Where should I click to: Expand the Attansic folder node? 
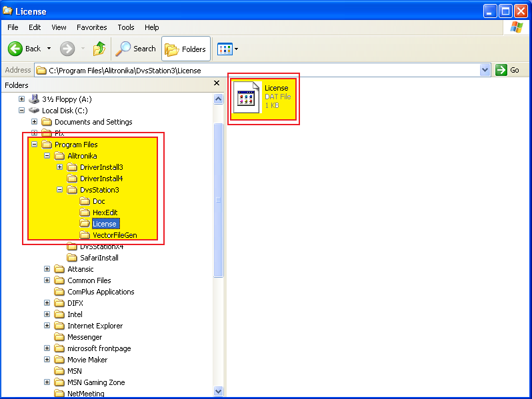pyautogui.click(x=47, y=269)
